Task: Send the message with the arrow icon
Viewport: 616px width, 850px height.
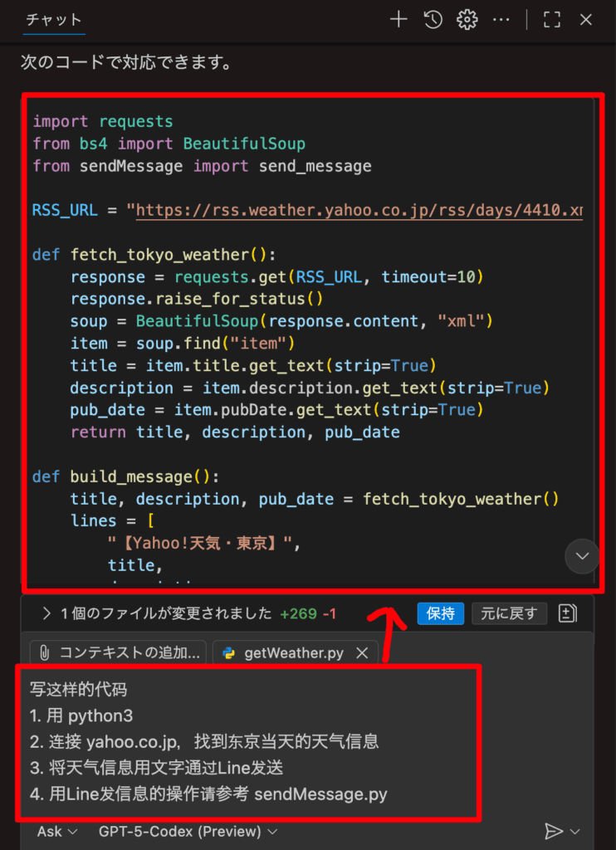Action: click(553, 831)
